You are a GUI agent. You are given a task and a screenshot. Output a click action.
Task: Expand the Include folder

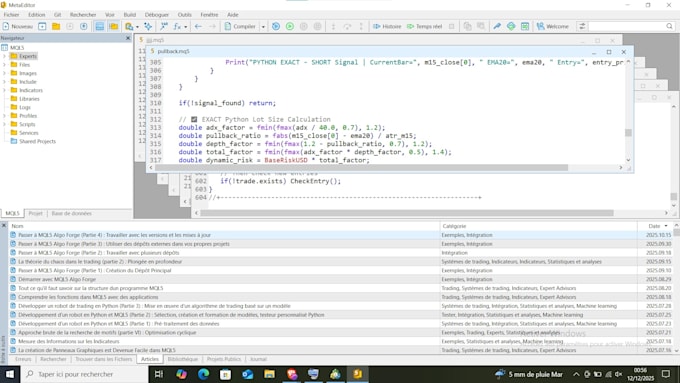coord(5,82)
